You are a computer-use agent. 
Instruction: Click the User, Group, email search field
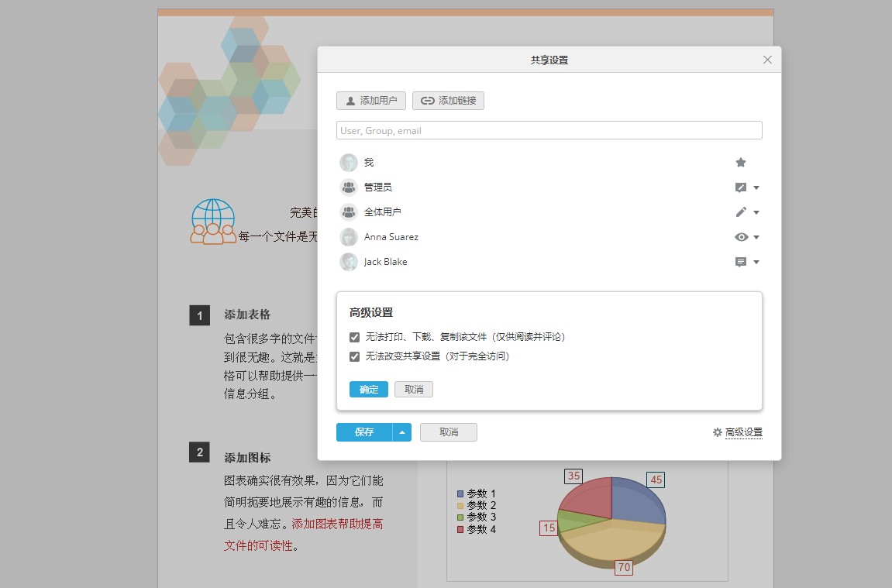pyautogui.click(x=549, y=129)
